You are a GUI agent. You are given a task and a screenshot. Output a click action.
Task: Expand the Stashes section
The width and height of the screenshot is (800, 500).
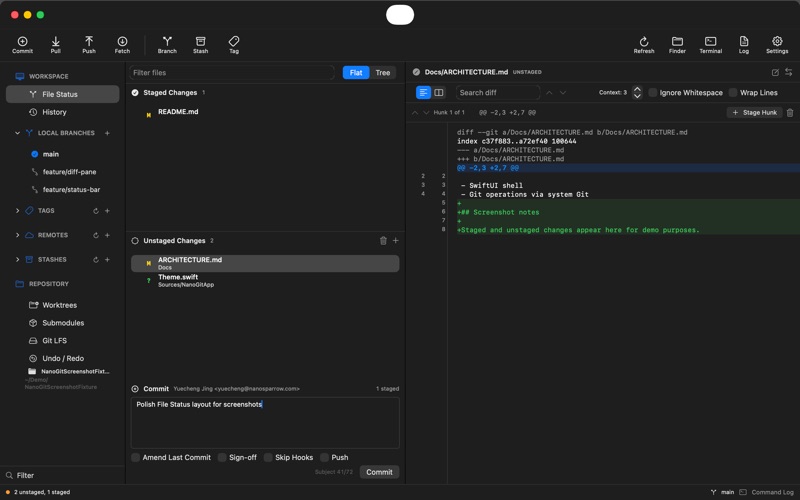tap(17, 260)
